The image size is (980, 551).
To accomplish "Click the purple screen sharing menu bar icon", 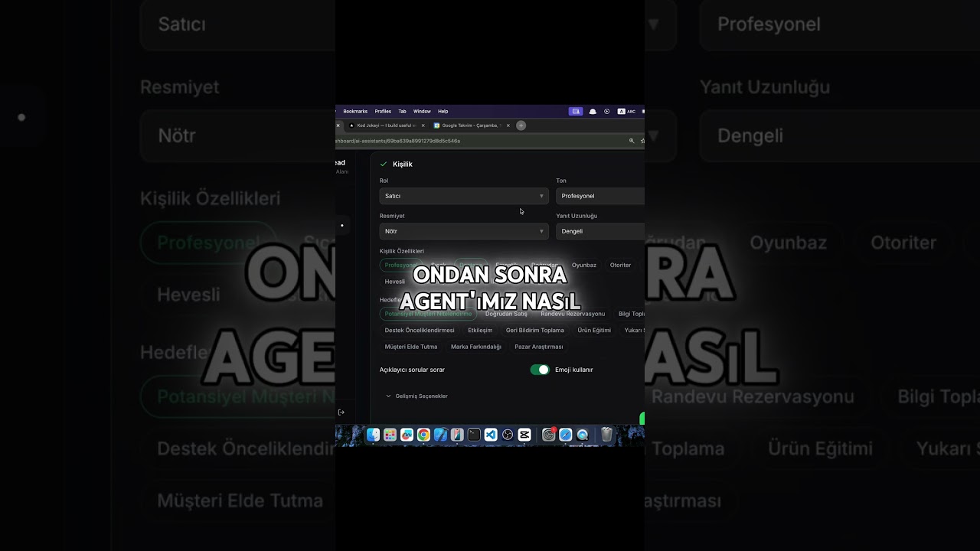I will [576, 111].
